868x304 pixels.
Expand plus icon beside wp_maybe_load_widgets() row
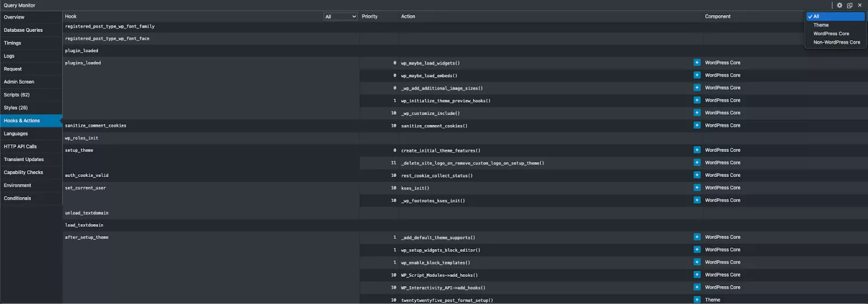tap(697, 62)
